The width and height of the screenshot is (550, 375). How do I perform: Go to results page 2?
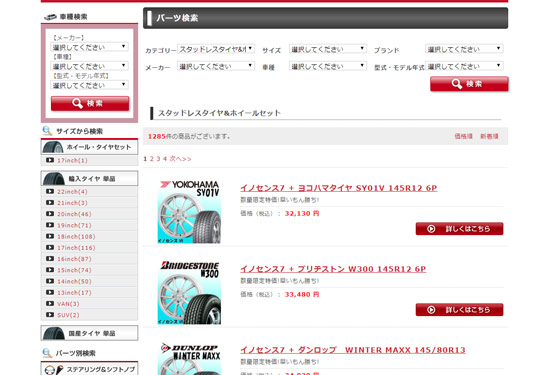click(152, 159)
